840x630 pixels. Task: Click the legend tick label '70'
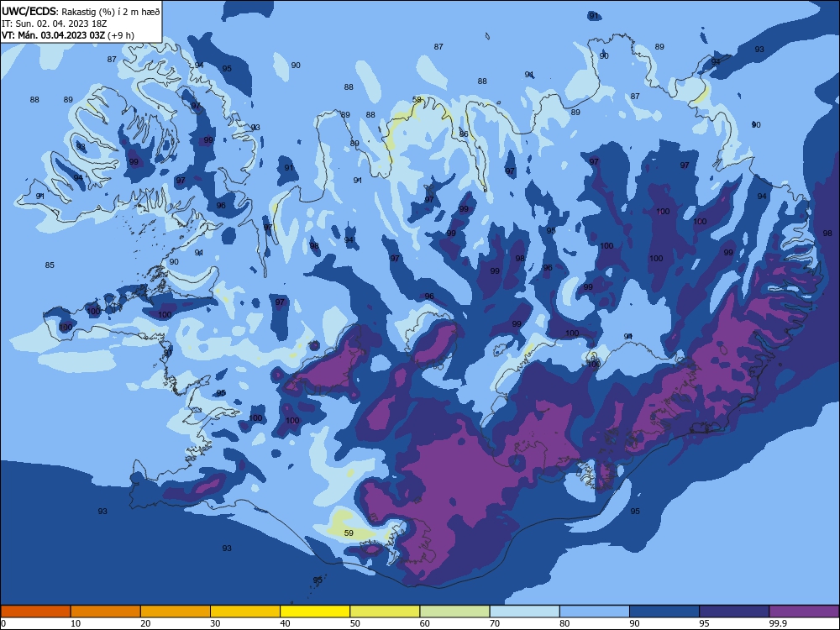(x=495, y=623)
